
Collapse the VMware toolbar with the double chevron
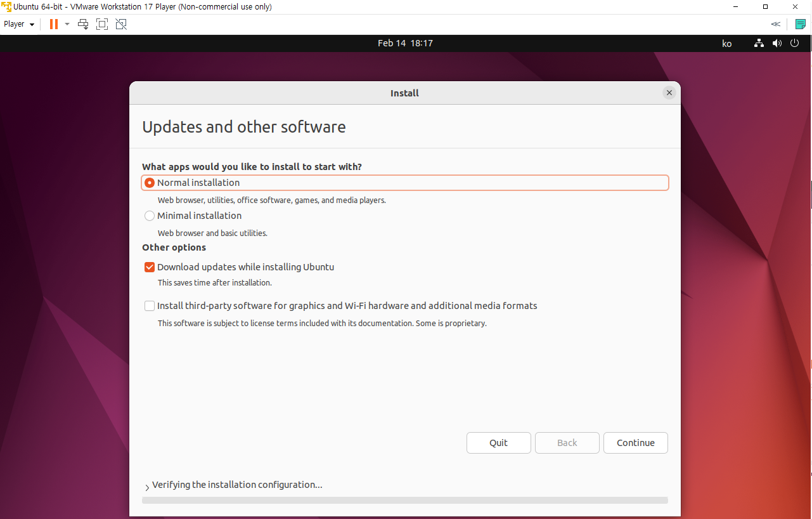pos(775,24)
